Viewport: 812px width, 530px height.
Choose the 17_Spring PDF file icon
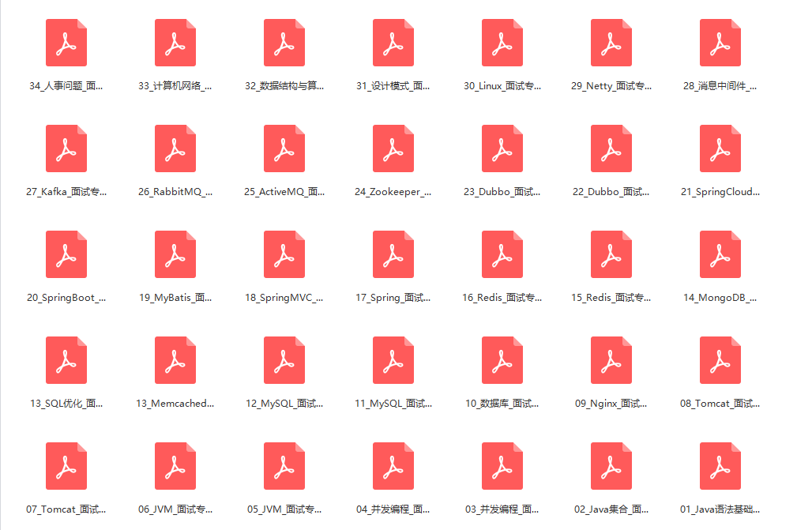[x=393, y=254]
